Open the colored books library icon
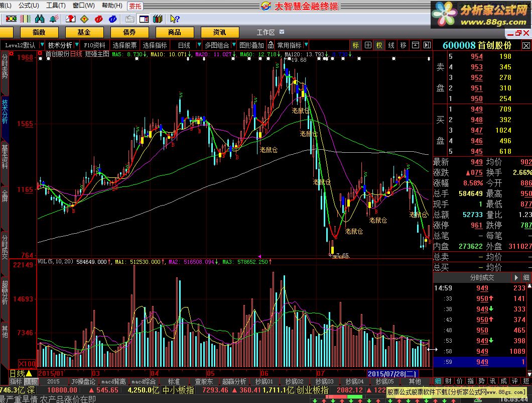 tap(158, 19)
